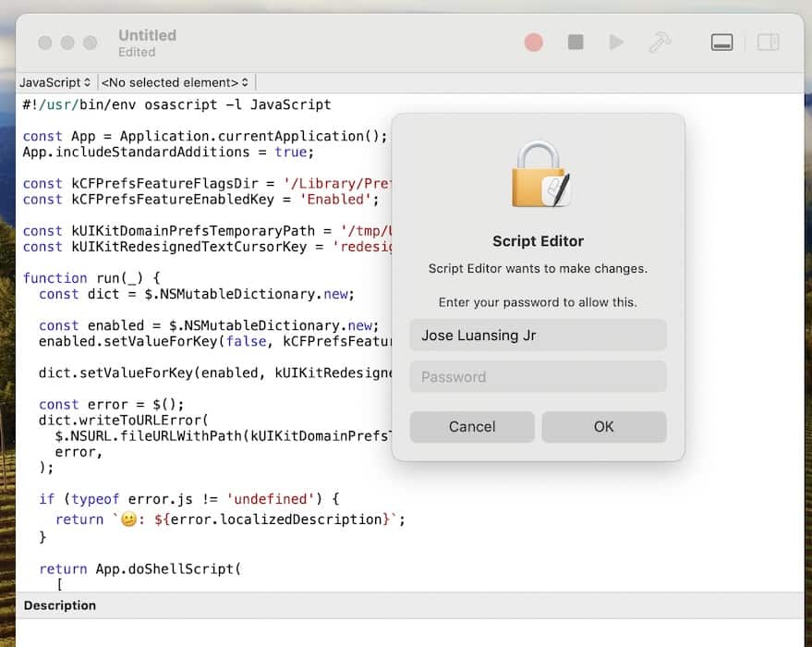Click the lock icon in the dialog
Image resolution: width=812 pixels, height=647 pixels.
539,175
